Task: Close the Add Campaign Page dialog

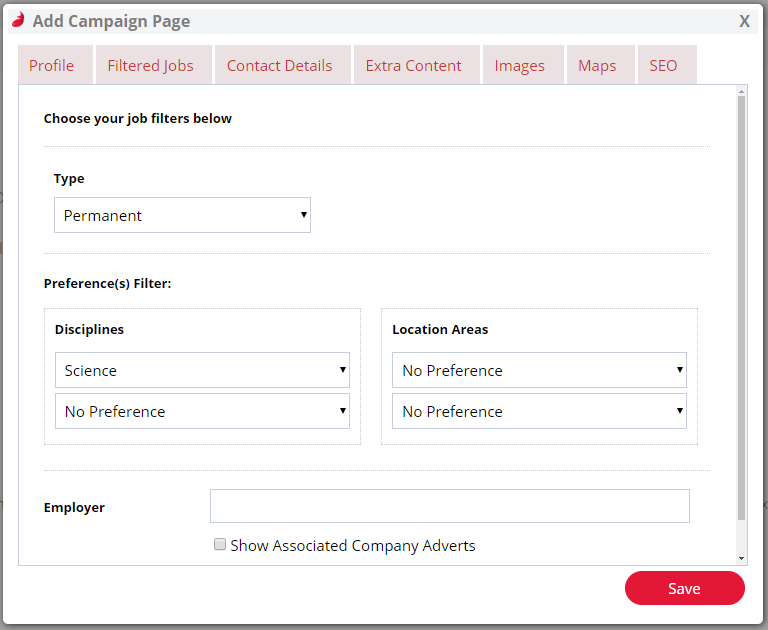Action: click(744, 21)
